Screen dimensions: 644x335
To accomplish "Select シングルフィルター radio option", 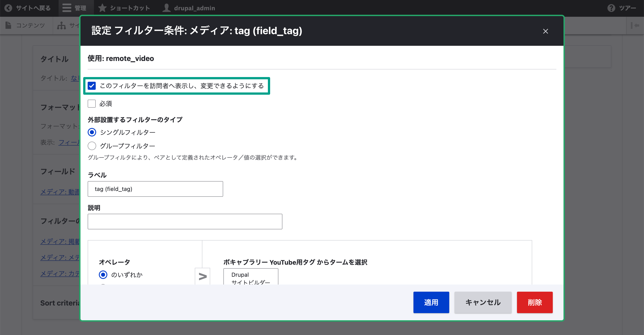I will point(92,132).
